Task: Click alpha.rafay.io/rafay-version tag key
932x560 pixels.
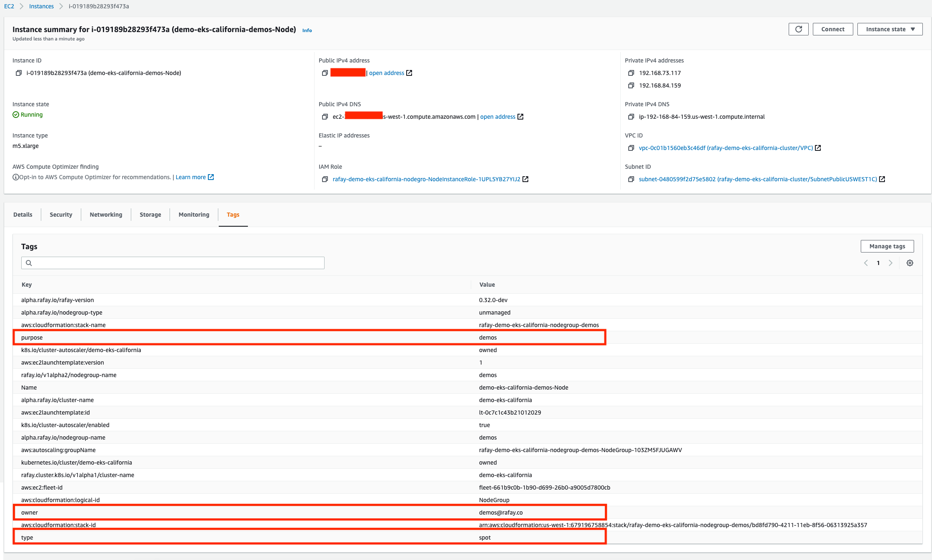Action: pos(57,300)
